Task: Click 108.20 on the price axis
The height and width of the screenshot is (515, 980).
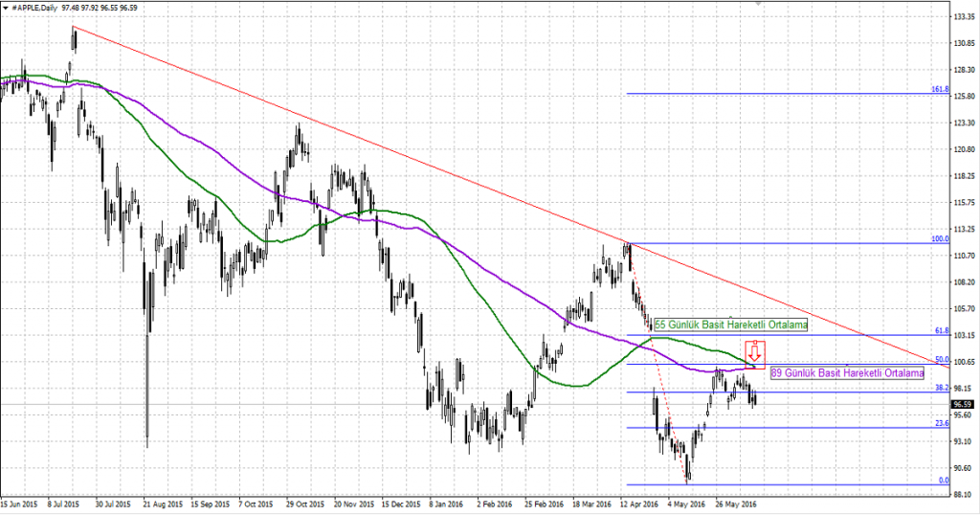Action: [x=965, y=281]
